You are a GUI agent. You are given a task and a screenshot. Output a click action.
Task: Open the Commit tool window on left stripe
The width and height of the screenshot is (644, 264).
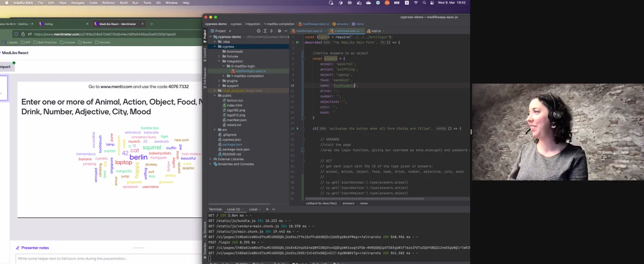[204, 54]
